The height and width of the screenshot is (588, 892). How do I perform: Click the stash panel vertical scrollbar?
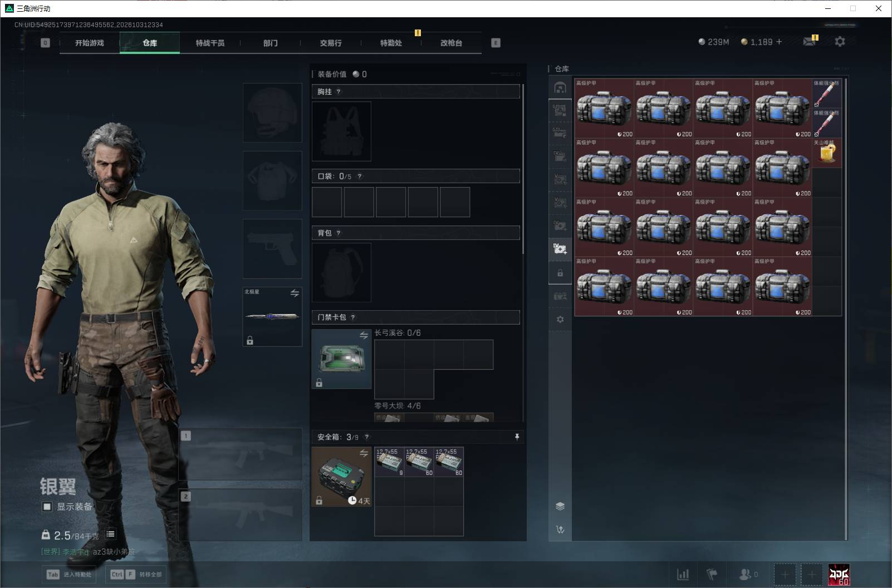click(x=846, y=309)
